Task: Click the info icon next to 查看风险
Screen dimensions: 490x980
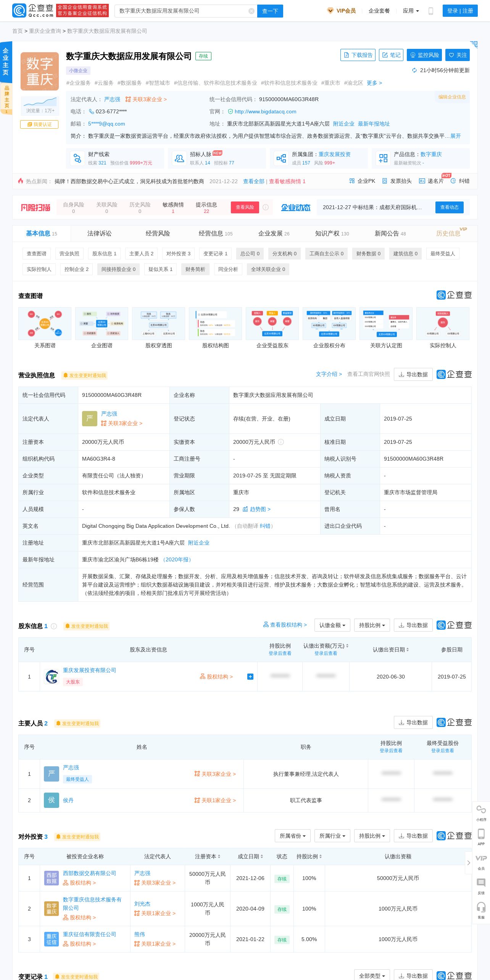Action: 266,207
